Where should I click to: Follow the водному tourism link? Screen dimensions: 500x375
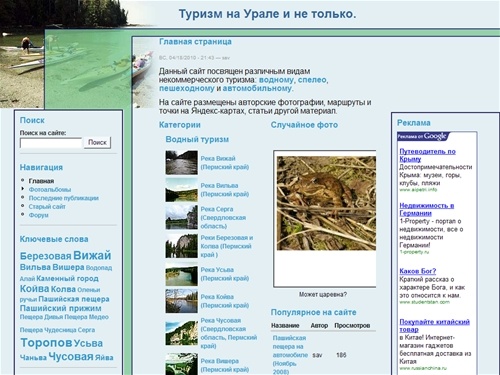[276, 80]
